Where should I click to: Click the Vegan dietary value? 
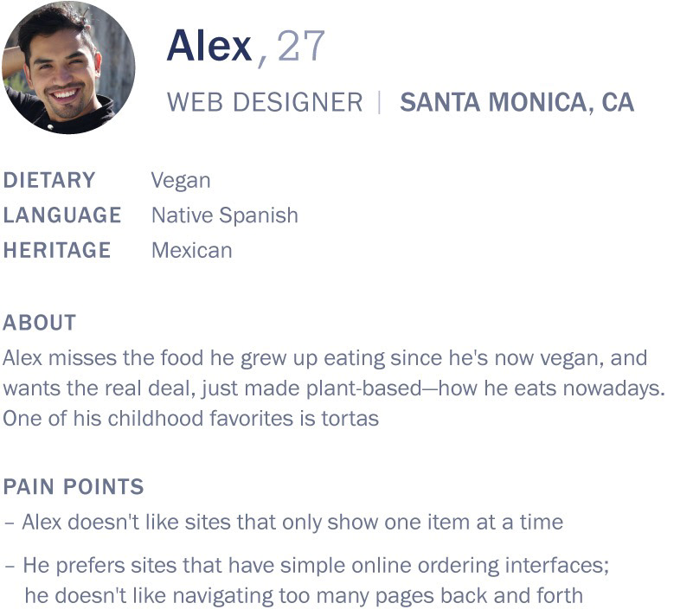coord(181,181)
